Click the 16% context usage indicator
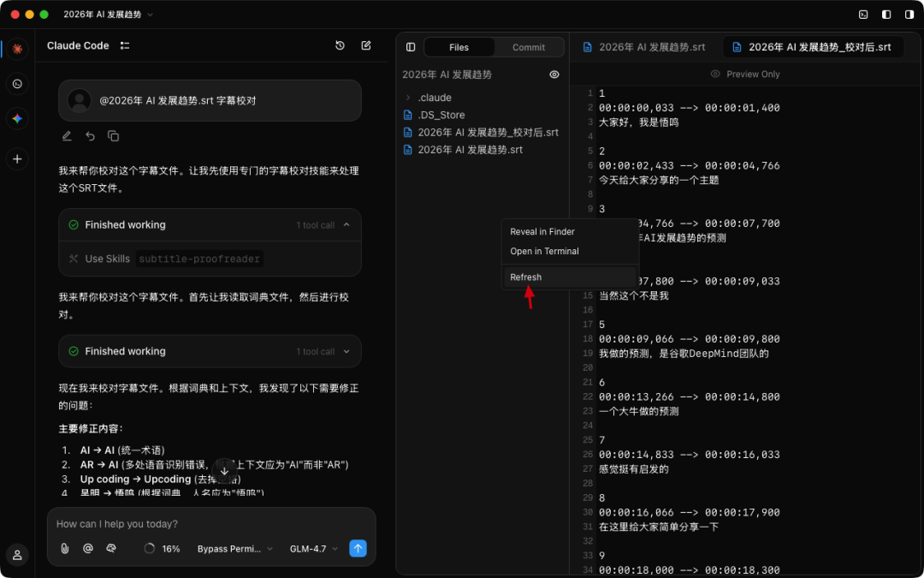This screenshot has width=924, height=578. 162,549
